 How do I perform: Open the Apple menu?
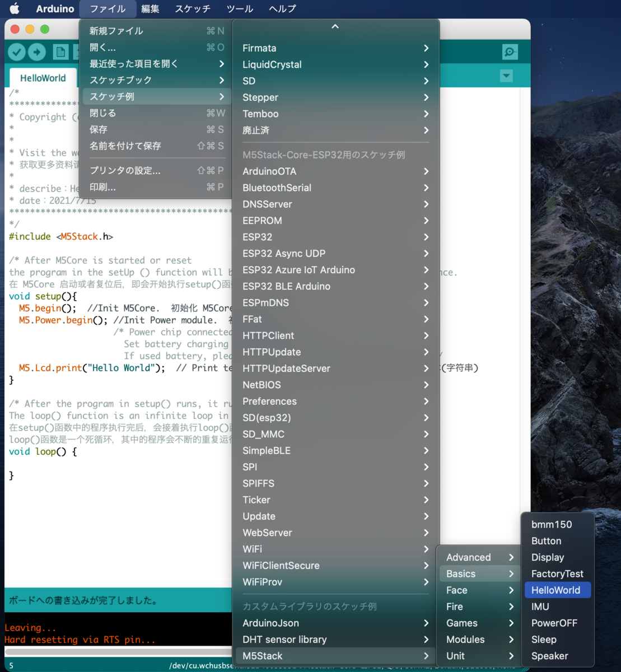point(15,8)
